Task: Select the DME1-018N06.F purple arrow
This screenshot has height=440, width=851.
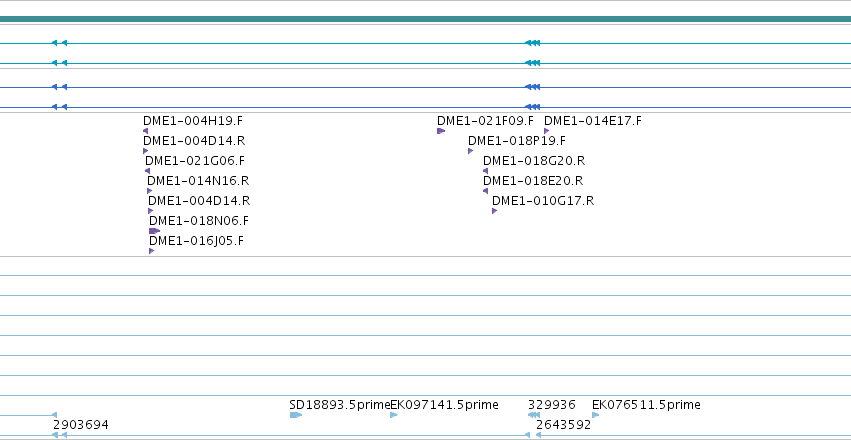Action: coord(155,231)
